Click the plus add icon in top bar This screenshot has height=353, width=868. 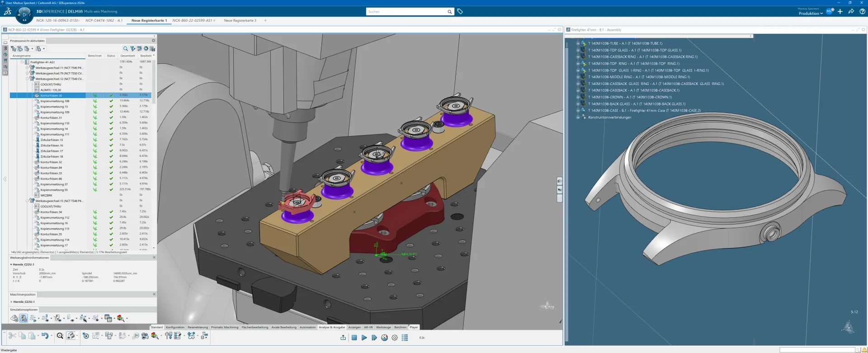pyautogui.click(x=840, y=12)
